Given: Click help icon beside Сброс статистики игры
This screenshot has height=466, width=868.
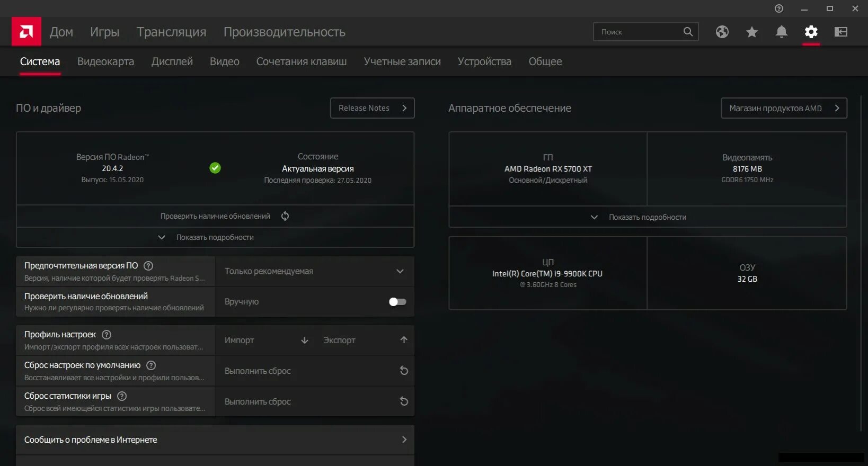Looking at the screenshot, I should [x=122, y=396].
